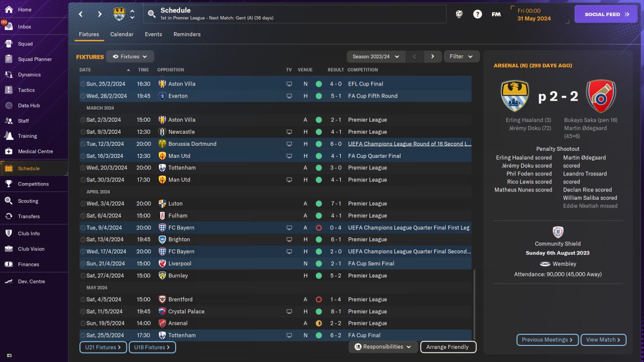The height and width of the screenshot is (362, 644).
Task: Click the loss indicator on the Brentford row
Action: coord(318,300)
